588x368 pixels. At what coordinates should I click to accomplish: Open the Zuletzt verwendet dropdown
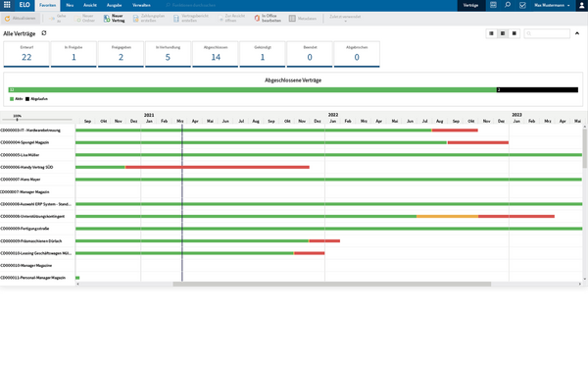click(x=345, y=19)
